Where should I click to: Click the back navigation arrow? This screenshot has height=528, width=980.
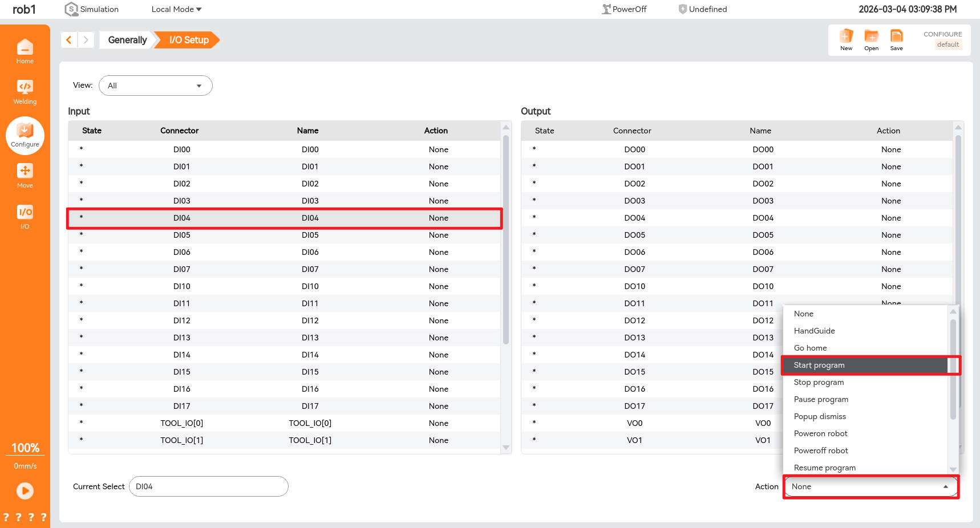tap(69, 40)
